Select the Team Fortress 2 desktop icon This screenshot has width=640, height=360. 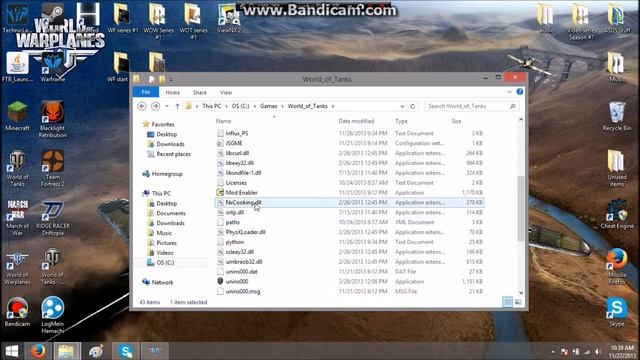[x=53, y=168]
